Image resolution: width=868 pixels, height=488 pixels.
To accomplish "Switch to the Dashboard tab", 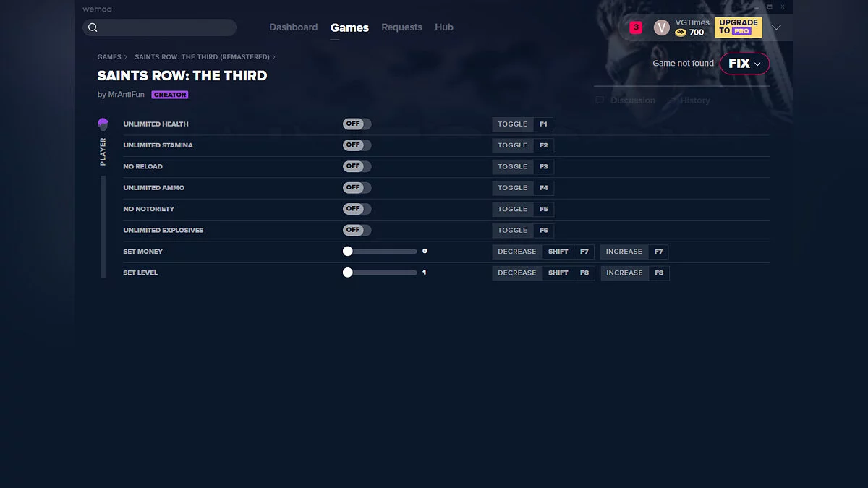I will click(x=293, y=27).
